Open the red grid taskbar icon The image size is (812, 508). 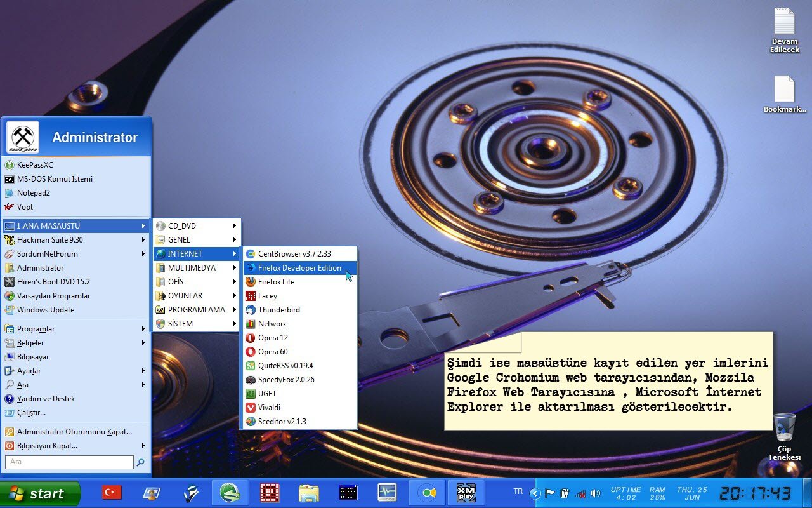click(270, 493)
